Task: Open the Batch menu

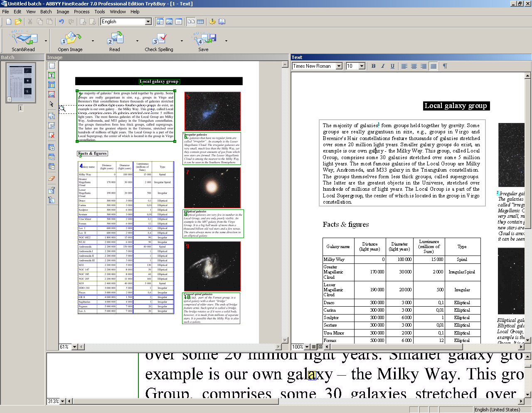Action: pos(46,12)
